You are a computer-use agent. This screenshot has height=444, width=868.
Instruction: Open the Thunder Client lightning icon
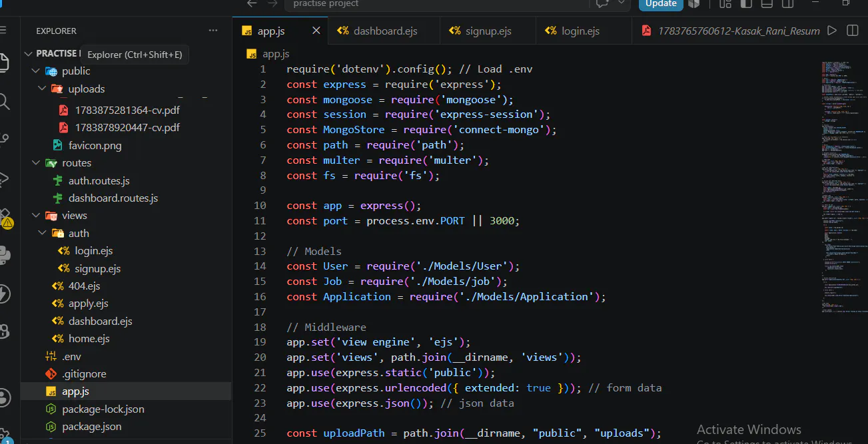point(3,294)
